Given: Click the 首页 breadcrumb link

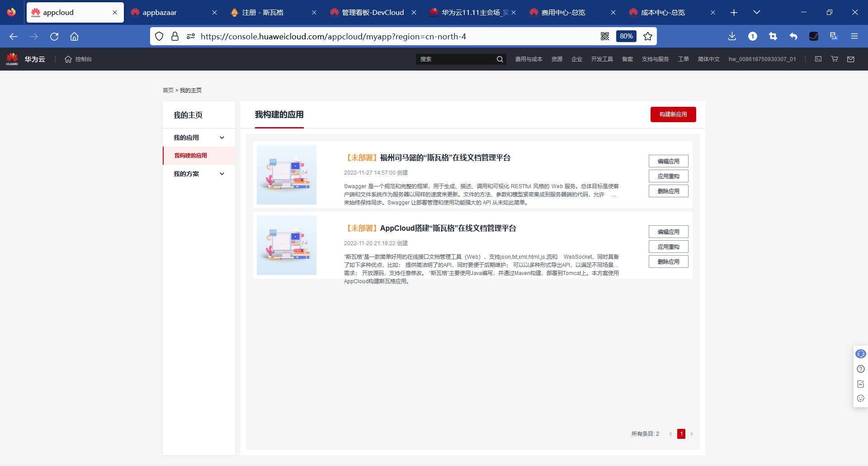Looking at the screenshot, I should tap(168, 90).
